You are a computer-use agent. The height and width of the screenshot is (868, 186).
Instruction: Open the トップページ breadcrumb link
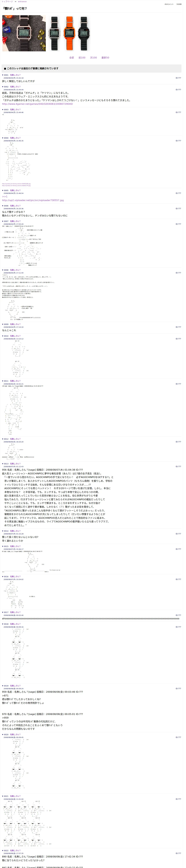coord(7,2)
